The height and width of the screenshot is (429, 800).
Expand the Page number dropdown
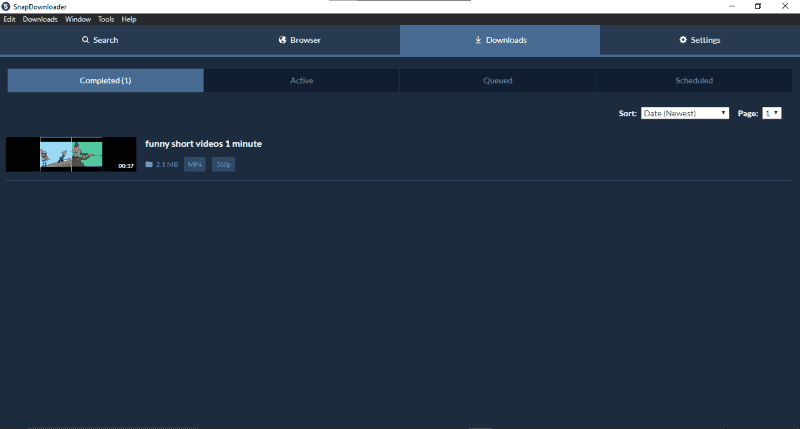pos(771,113)
